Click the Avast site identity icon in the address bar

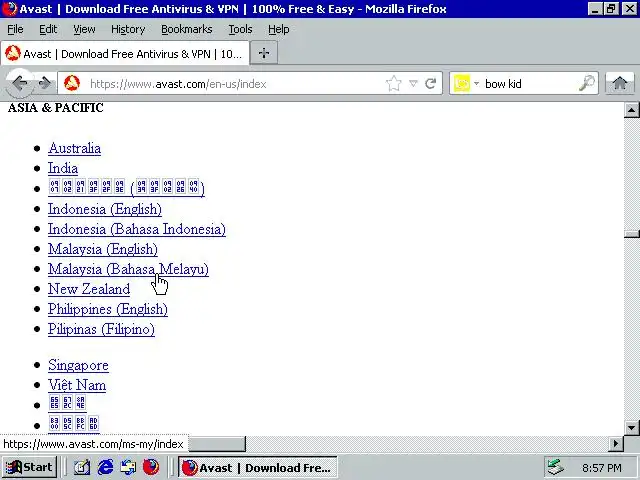[72, 83]
